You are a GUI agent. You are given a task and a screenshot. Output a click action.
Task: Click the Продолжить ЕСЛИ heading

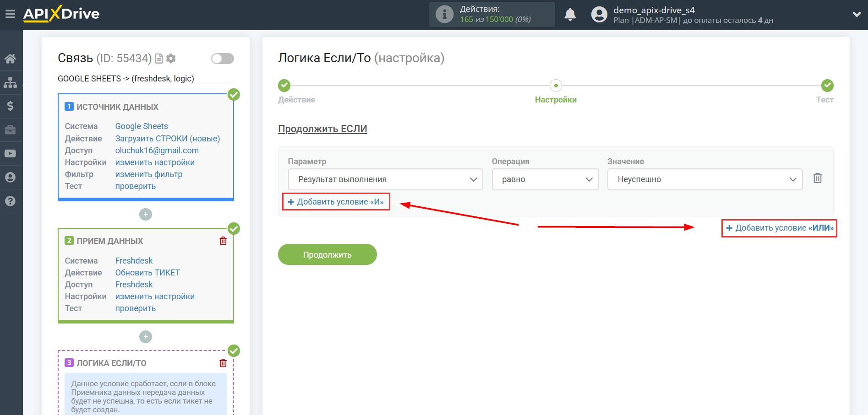pos(322,129)
